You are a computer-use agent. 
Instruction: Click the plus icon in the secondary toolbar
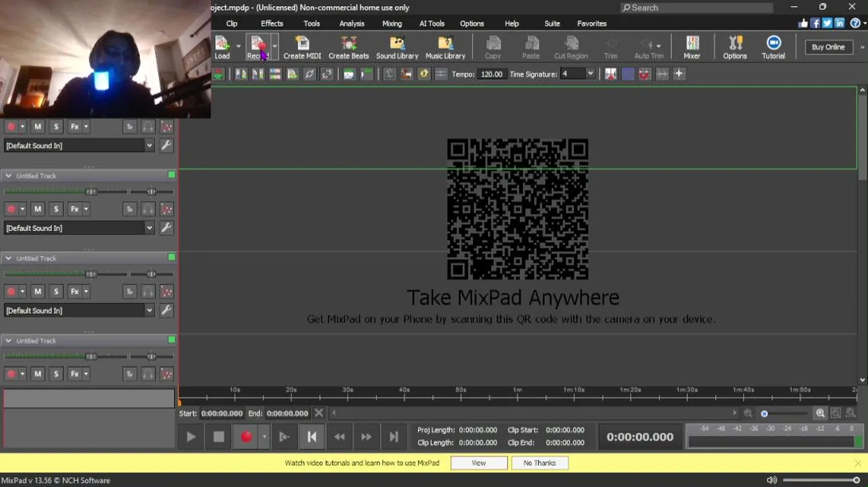(x=679, y=74)
